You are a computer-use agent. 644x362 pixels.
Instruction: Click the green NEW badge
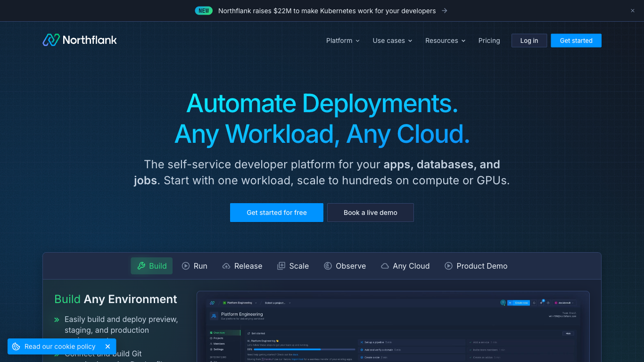[x=204, y=10]
